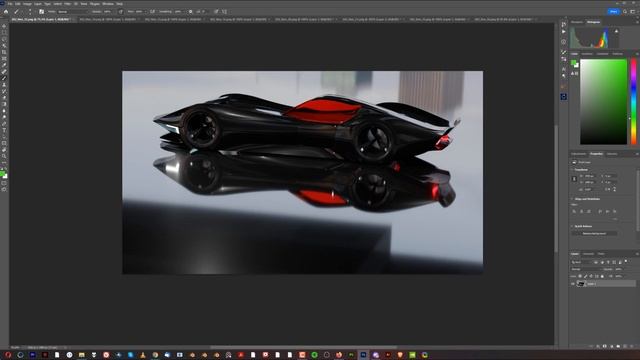Click the W width field in Transform
Image resolution: width=640 pixels, height=360 pixels.
589,176
